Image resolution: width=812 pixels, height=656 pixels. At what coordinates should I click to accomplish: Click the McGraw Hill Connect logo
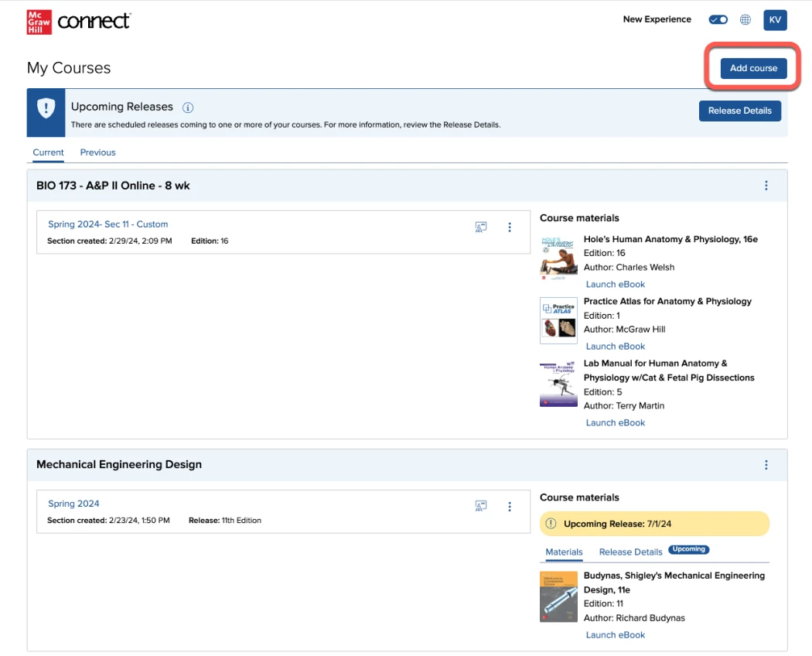point(79,22)
